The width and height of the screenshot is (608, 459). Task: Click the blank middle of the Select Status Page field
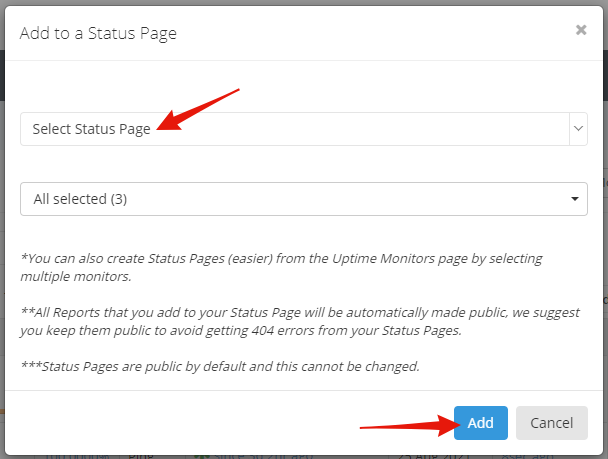349,129
